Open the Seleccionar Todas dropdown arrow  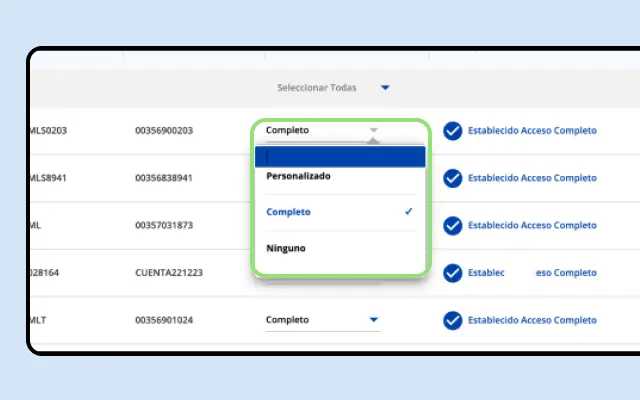[x=385, y=87]
